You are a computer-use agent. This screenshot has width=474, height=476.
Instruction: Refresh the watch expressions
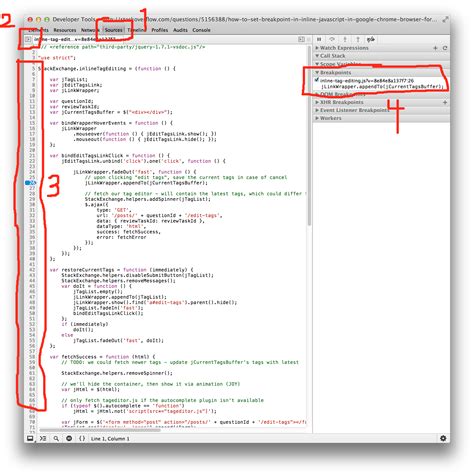tap(445, 48)
